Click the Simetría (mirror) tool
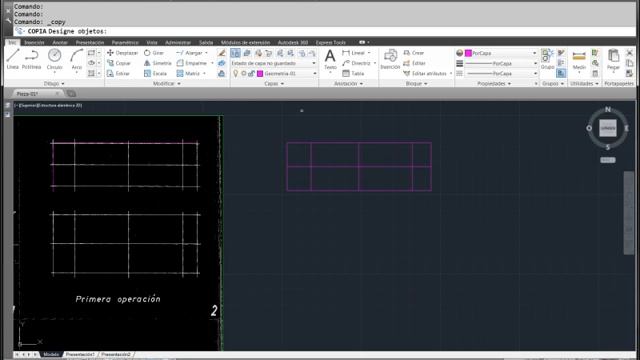The height and width of the screenshot is (360, 640). point(158,63)
